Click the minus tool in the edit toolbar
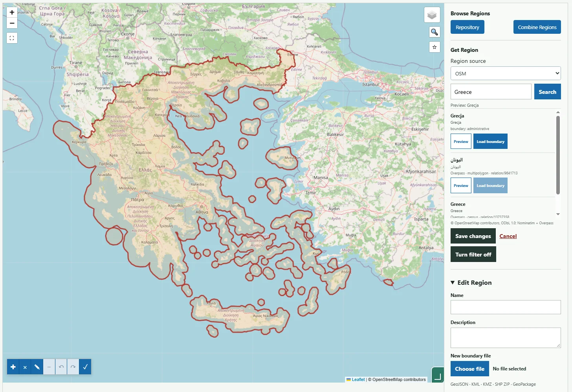 49,367
